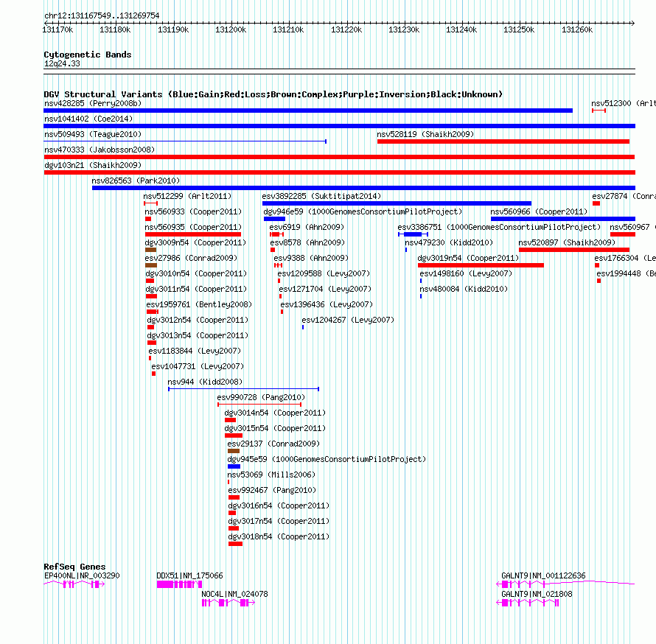Click esv1498160 (Levy2007) label
656x644 pixels.
466,273
